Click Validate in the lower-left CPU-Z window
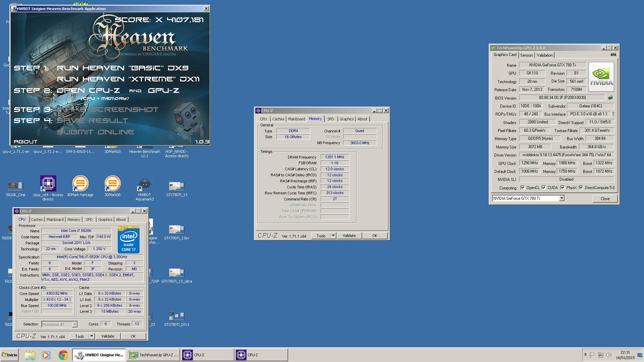This screenshot has width=644, height=362. (108, 336)
